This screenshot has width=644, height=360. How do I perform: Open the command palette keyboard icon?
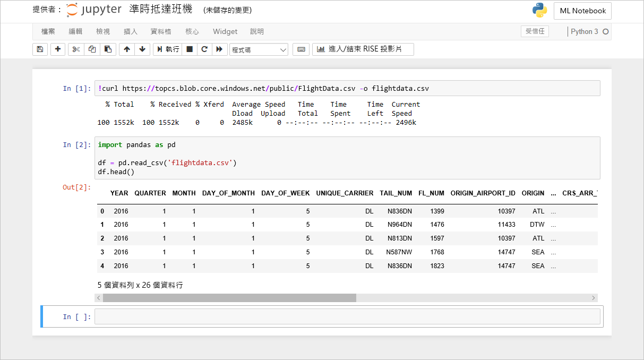point(301,49)
